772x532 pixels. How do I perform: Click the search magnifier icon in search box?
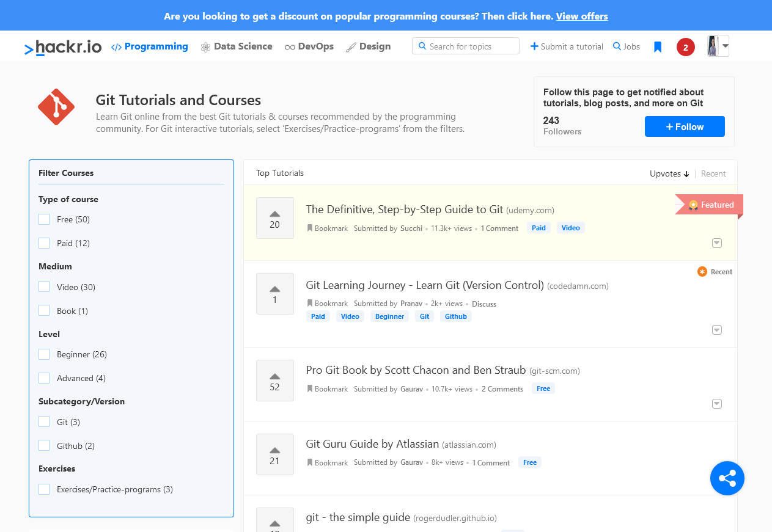coord(422,46)
